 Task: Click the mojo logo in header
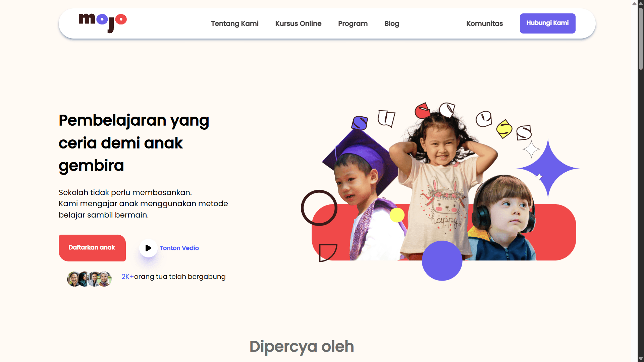[x=103, y=23]
